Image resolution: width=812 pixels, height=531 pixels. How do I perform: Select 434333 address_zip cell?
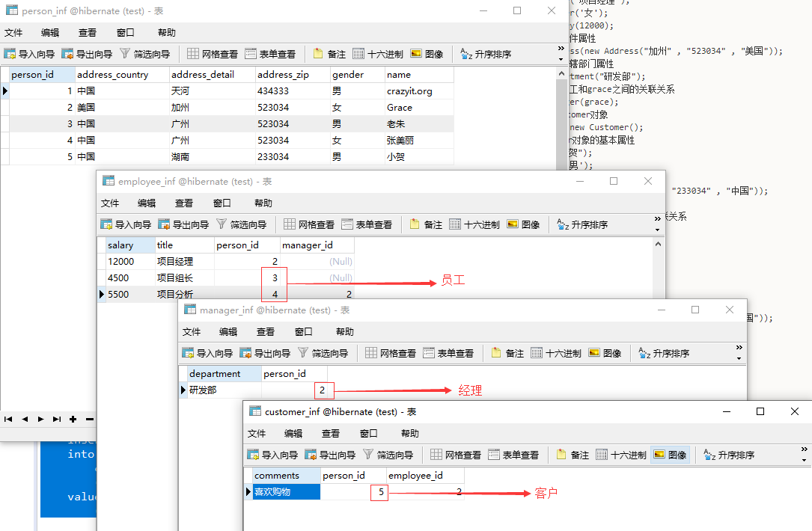tap(293, 91)
